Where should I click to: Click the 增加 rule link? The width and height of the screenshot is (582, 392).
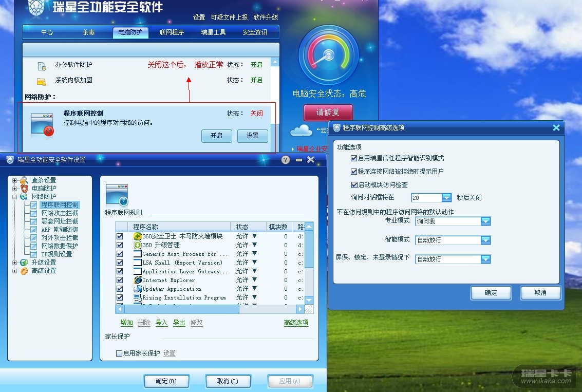[x=126, y=323]
